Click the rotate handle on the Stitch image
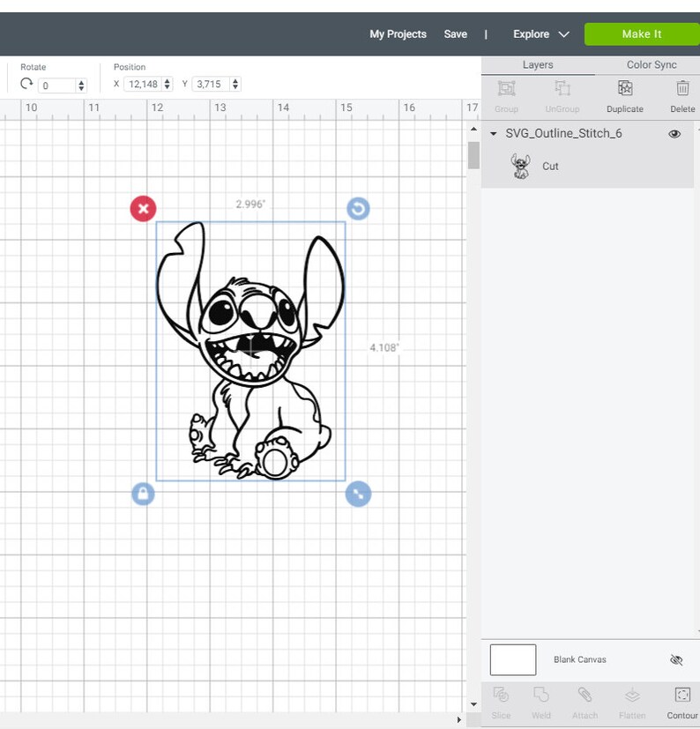This screenshot has height=729, width=700. [358, 208]
